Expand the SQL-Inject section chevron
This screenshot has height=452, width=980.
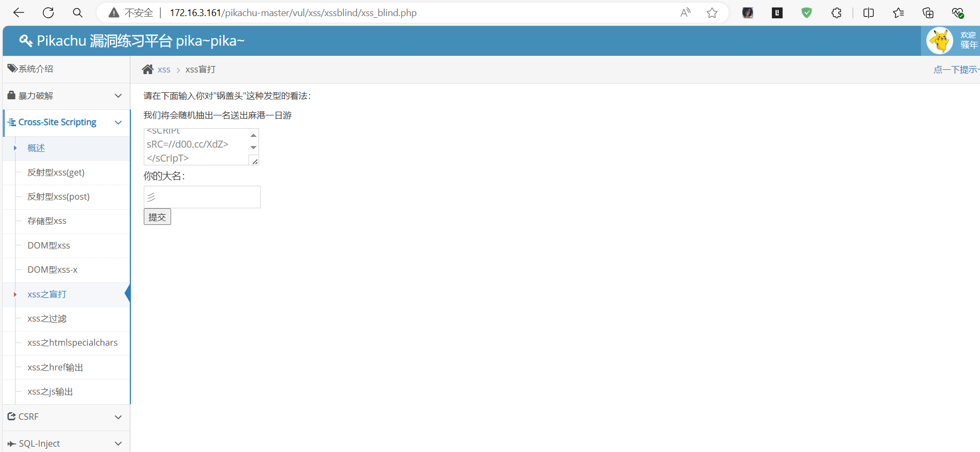click(118, 443)
